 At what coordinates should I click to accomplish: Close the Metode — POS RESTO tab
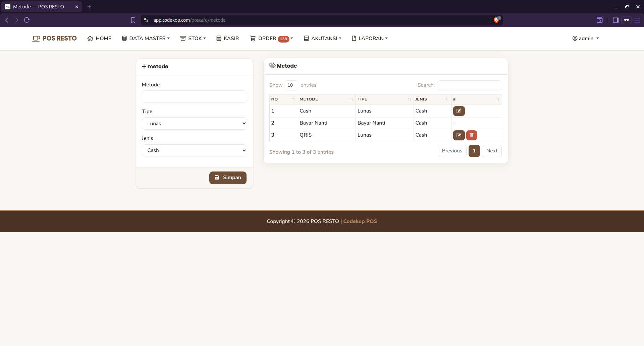coord(77,7)
